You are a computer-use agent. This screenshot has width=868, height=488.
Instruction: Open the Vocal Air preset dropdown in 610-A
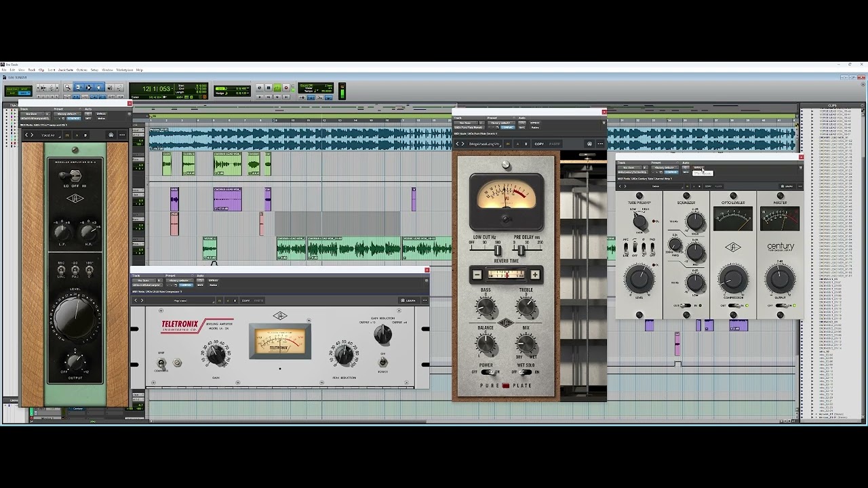(x=48, y=135)
